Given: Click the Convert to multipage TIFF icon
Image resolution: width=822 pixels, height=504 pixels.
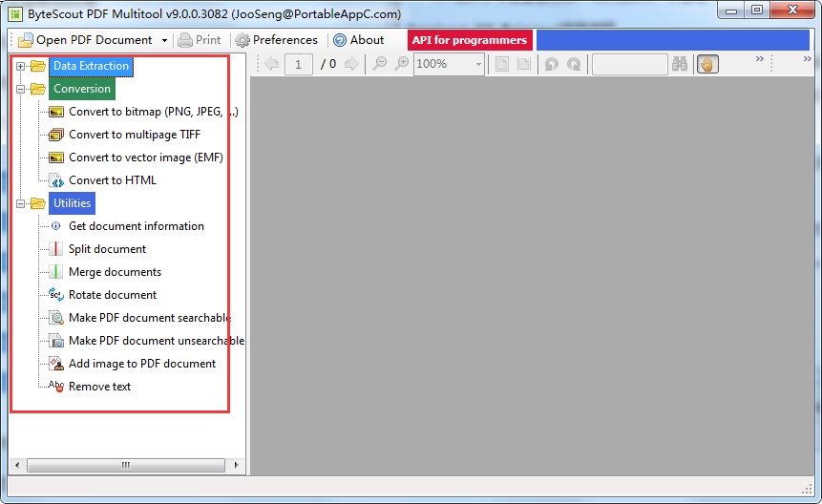Looking at the screenshot, I should (x=56, y=135).
